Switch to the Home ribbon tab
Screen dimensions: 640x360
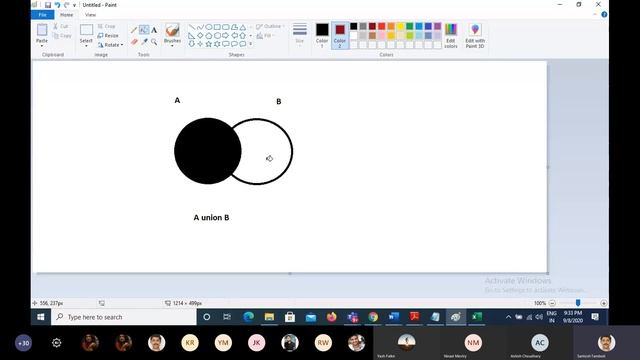tap(67, 15)
